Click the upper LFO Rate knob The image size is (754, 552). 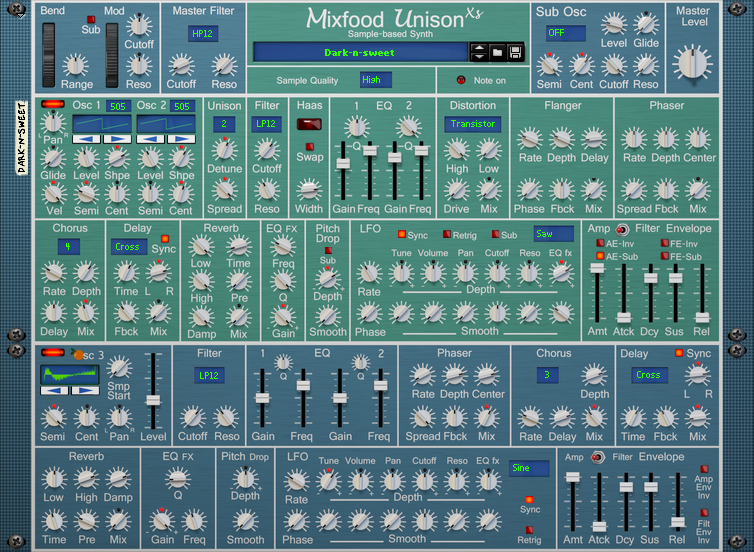coord(369,273)
